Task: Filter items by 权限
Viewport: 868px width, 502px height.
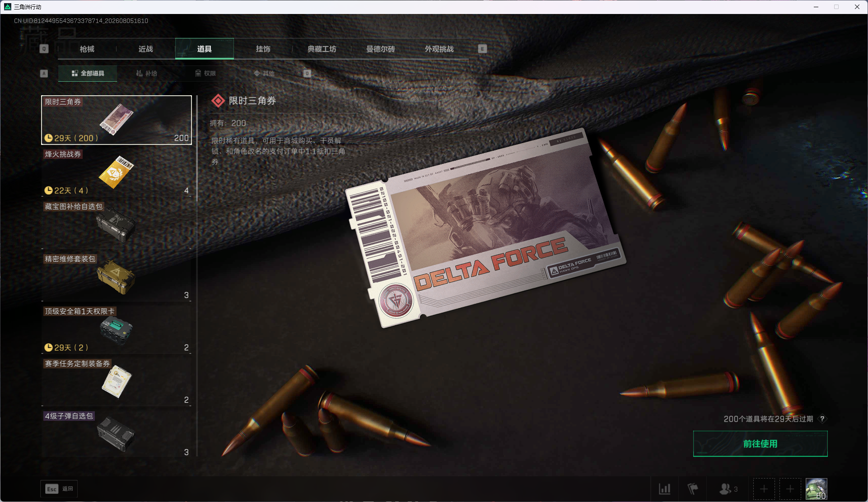Action: [x=205, y=73]
